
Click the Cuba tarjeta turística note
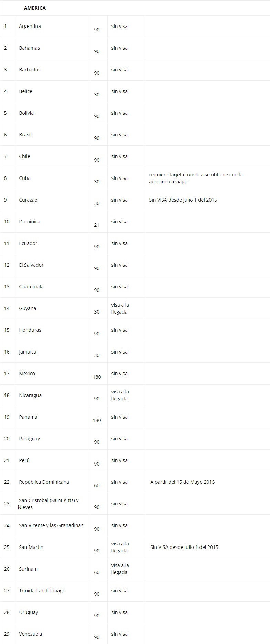[x=196, y=178]
